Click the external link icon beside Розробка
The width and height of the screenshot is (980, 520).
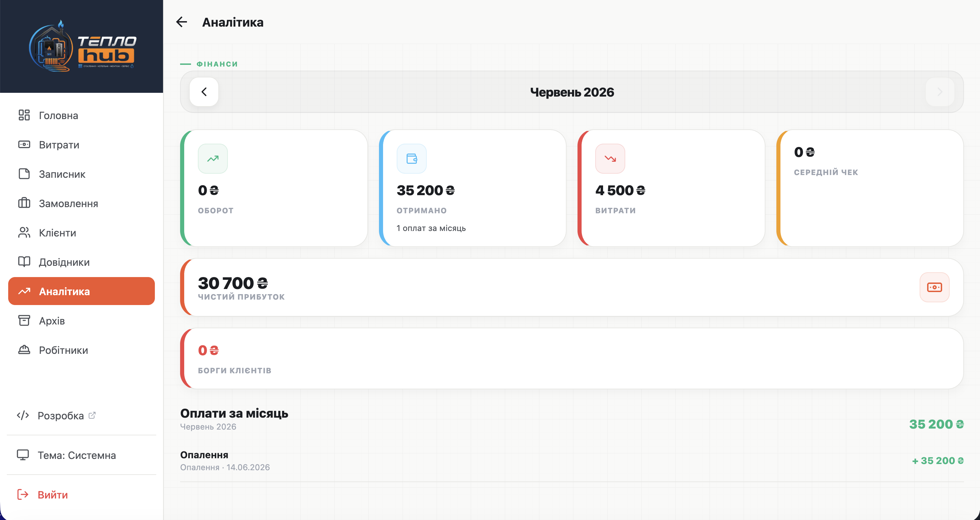92,415
